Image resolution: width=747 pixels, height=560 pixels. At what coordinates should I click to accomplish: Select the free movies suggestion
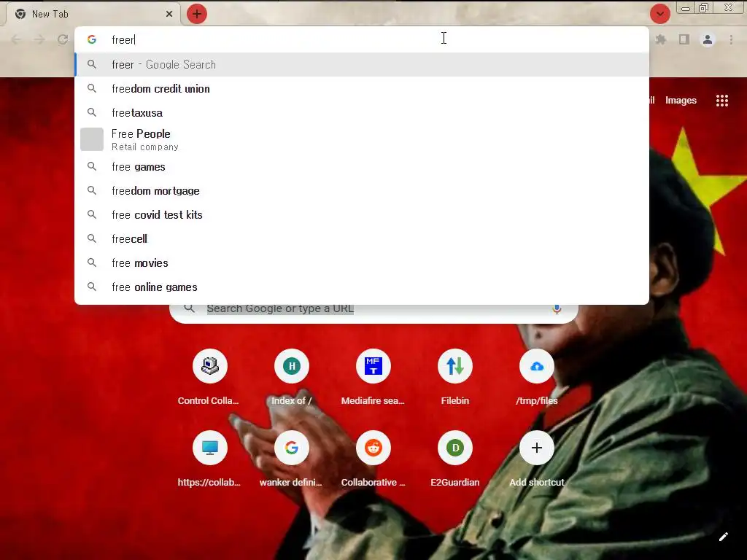coord(362,262)
